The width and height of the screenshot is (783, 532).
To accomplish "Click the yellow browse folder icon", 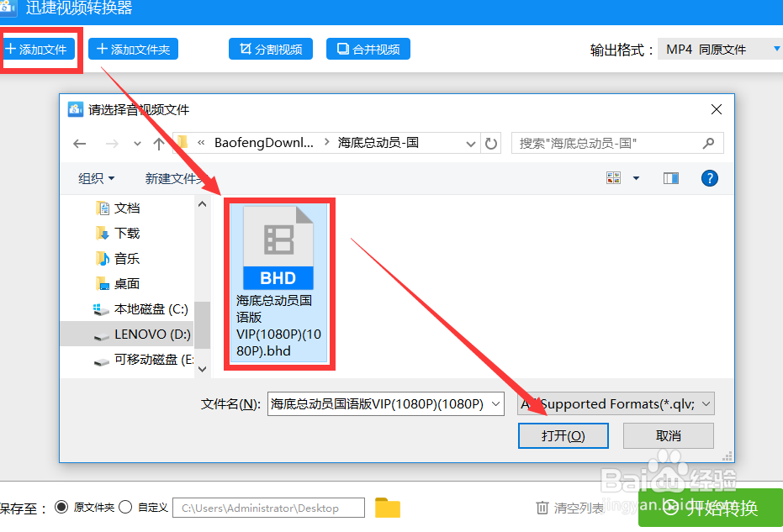I will coord(388,508).
